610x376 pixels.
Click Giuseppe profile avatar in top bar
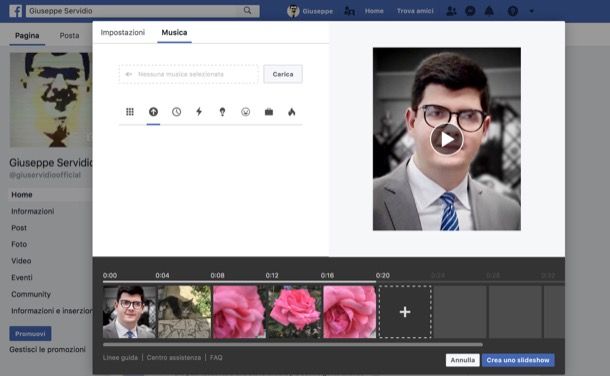click(x=293, y=11)
